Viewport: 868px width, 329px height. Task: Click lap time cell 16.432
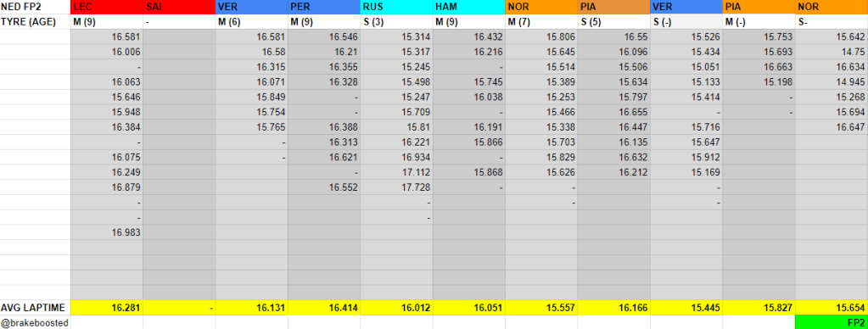click(x=469, y=37)
